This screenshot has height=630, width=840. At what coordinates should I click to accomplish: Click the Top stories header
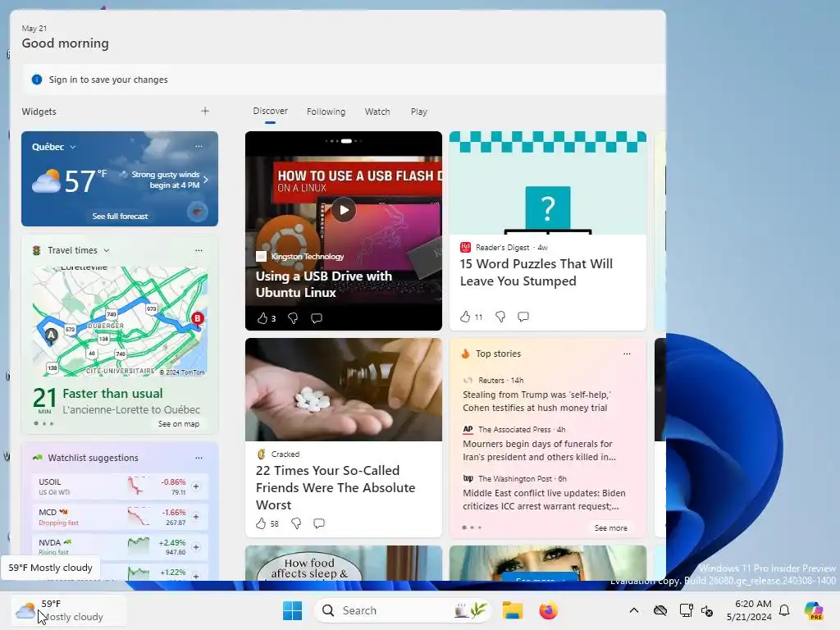click(498, 354)
